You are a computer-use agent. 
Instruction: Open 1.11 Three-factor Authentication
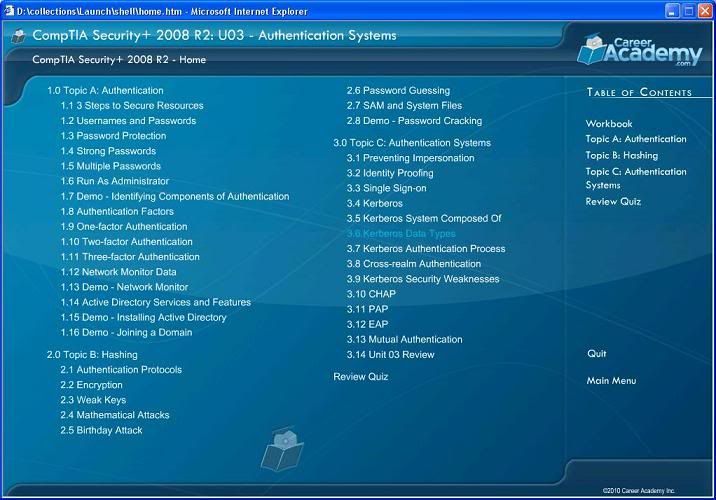point(130,257)
